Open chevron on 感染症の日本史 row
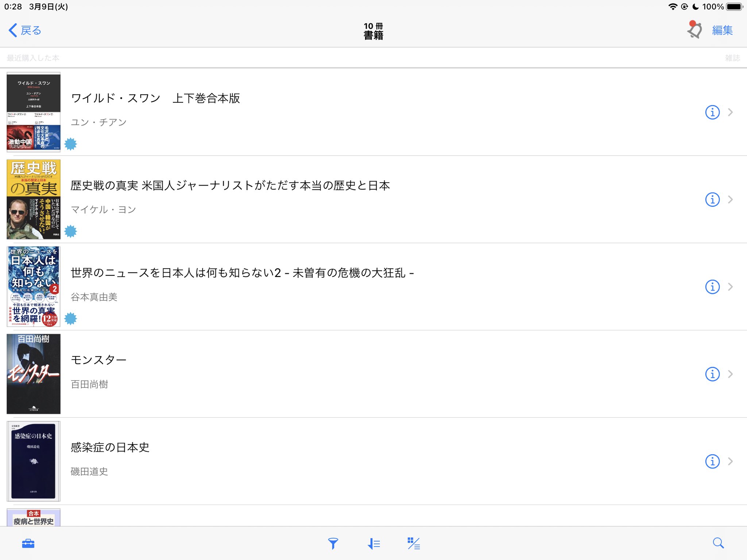The image size is (747, 560). (730, 462)
